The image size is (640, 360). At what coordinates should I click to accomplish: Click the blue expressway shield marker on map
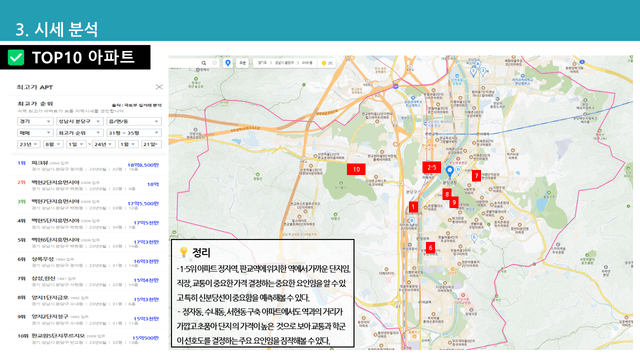(x=396, y=86)
